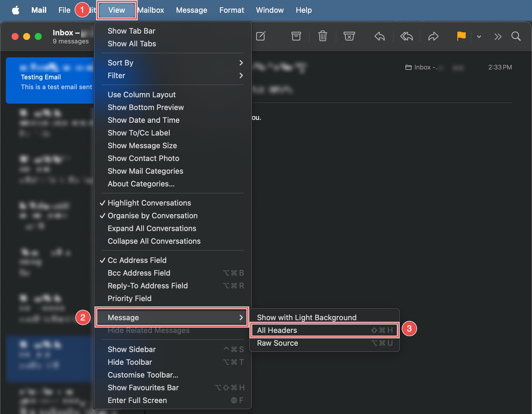Select the Testing Email message
Viewport: 532px width, 414px height.
point(50,80)
